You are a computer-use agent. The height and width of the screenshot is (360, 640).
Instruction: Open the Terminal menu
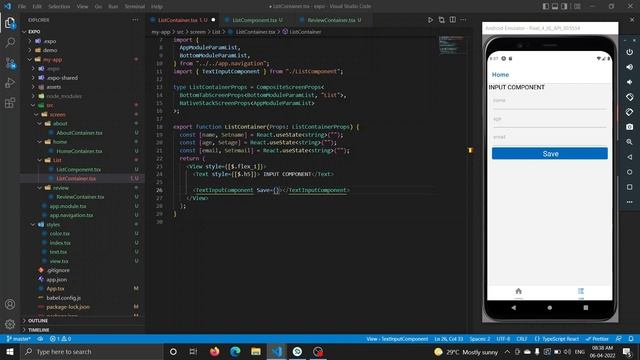135,7
